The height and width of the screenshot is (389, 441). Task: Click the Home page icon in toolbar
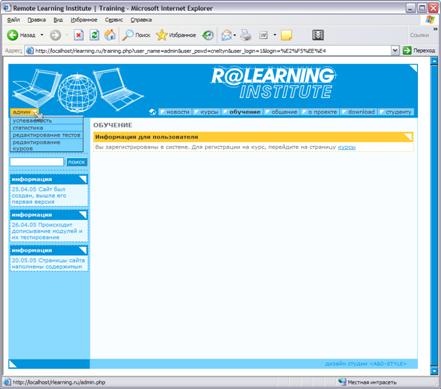tap(110, 35)
